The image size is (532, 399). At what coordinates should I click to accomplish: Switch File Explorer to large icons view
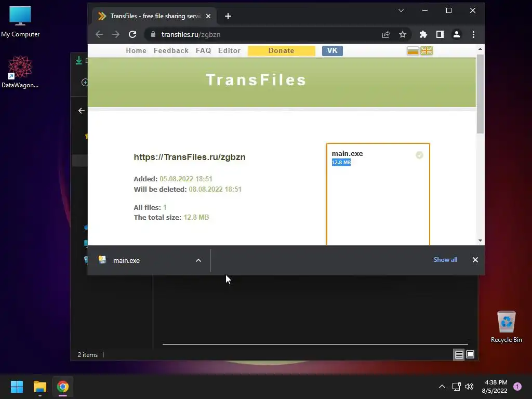click(470, 354)
